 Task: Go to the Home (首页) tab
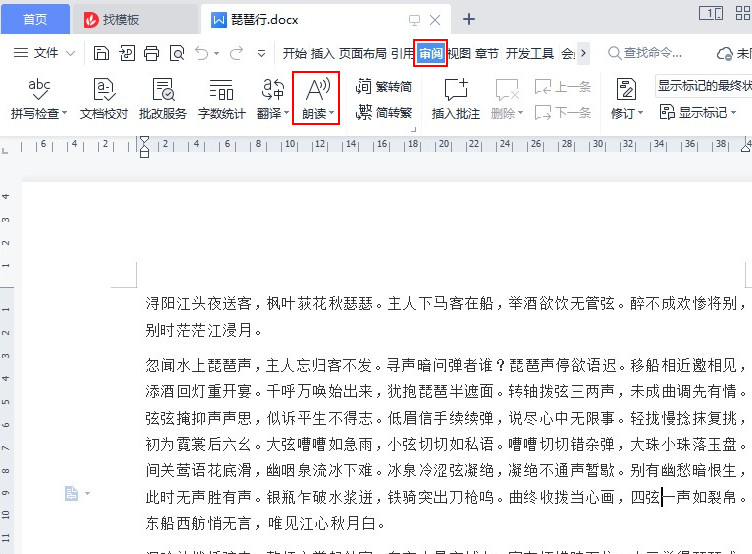coord(35,19)
